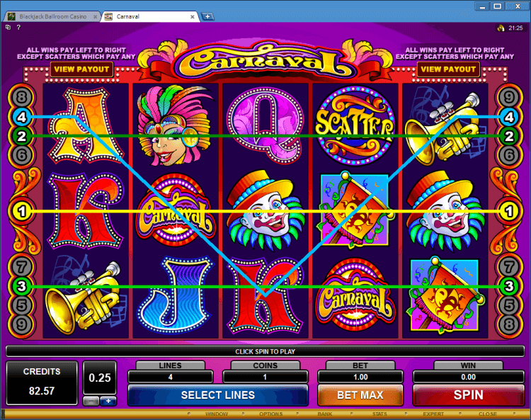Decrease coin size with minus button
531x420 pixels.
[x=91, y=401]
